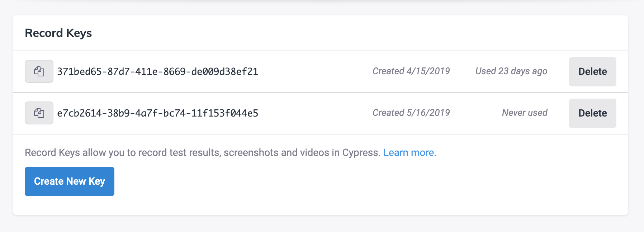Remove the 371bed65 key with its Delete button
The width and height of the screenshot is (644, 232).
click(592, 71)
